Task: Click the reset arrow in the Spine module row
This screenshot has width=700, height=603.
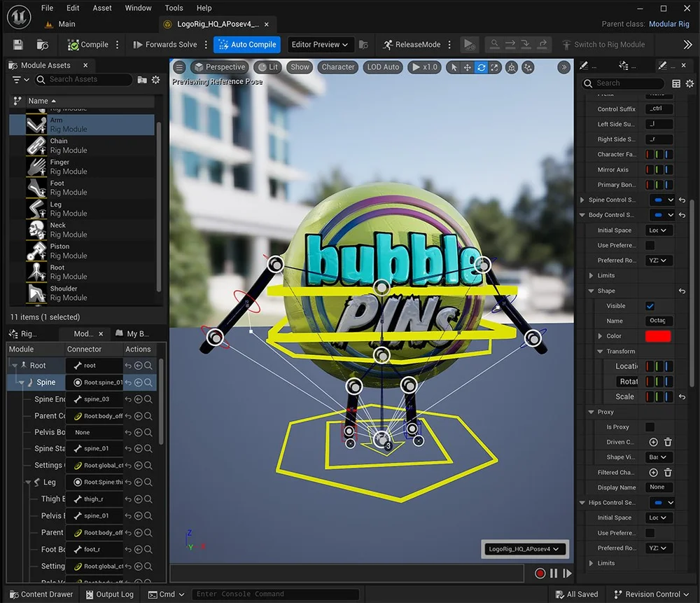Action: [x=128, y=382]
